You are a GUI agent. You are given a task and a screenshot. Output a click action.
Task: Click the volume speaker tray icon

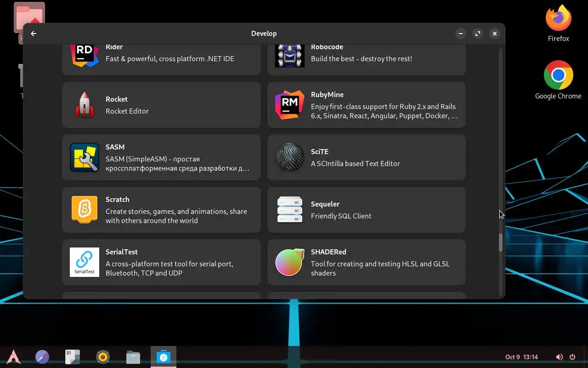[x=560, y=357]
